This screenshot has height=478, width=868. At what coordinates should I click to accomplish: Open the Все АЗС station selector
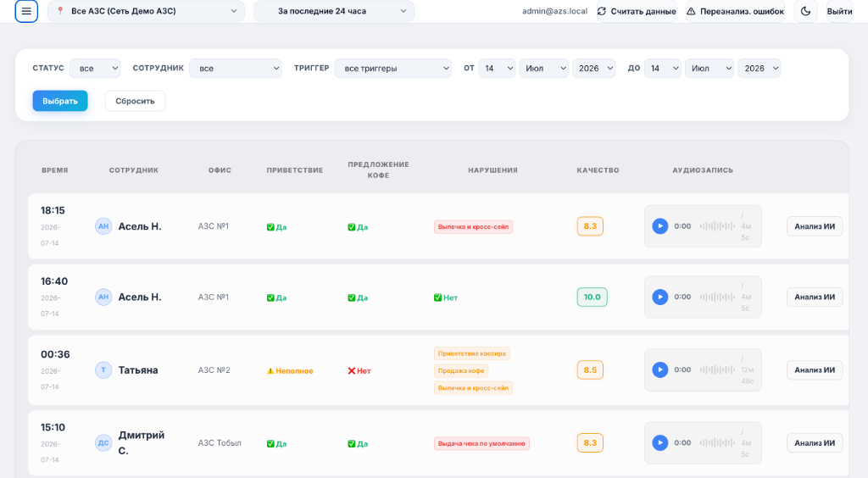(x=146, y=11)
